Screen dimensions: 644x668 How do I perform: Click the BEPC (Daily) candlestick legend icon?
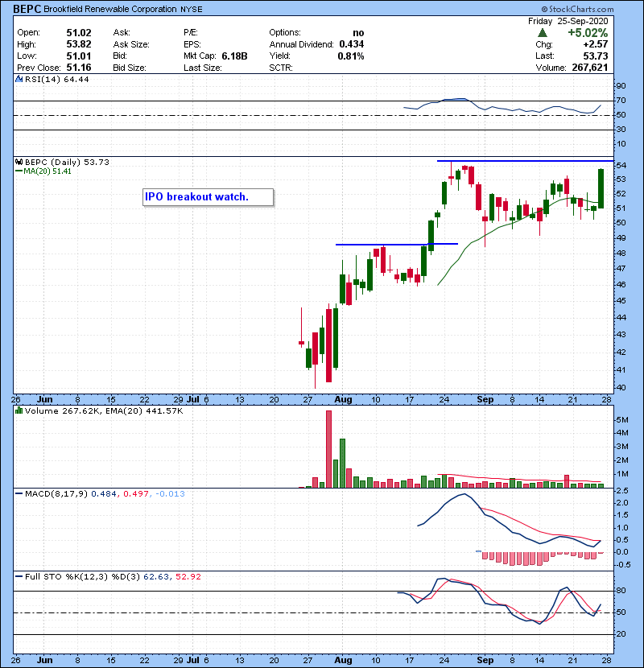[x=19, y=162]
